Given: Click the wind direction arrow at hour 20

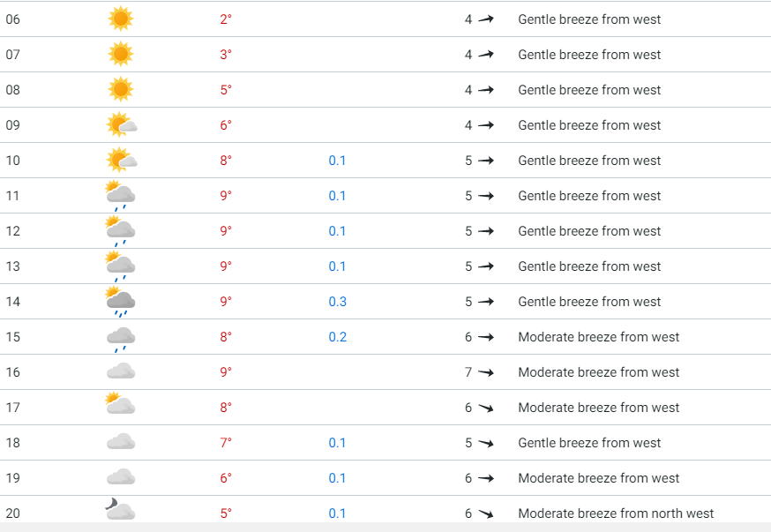Looking at the screenshot, I should coord(486,513).
